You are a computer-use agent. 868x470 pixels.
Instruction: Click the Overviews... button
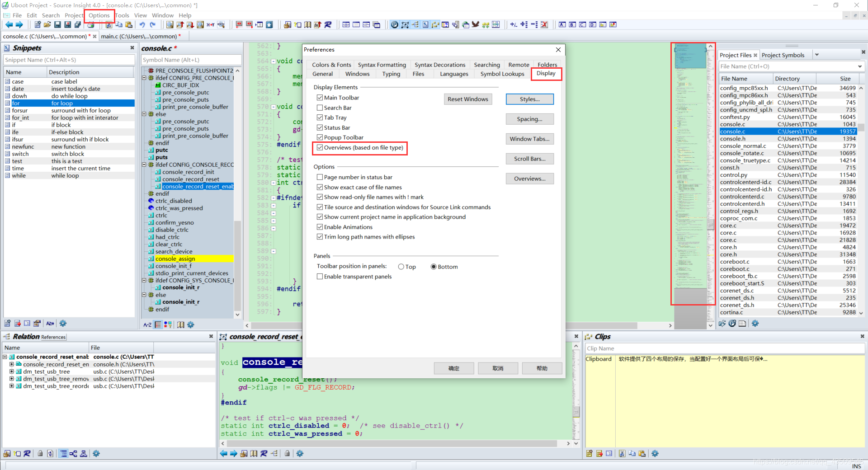(529, 179)
